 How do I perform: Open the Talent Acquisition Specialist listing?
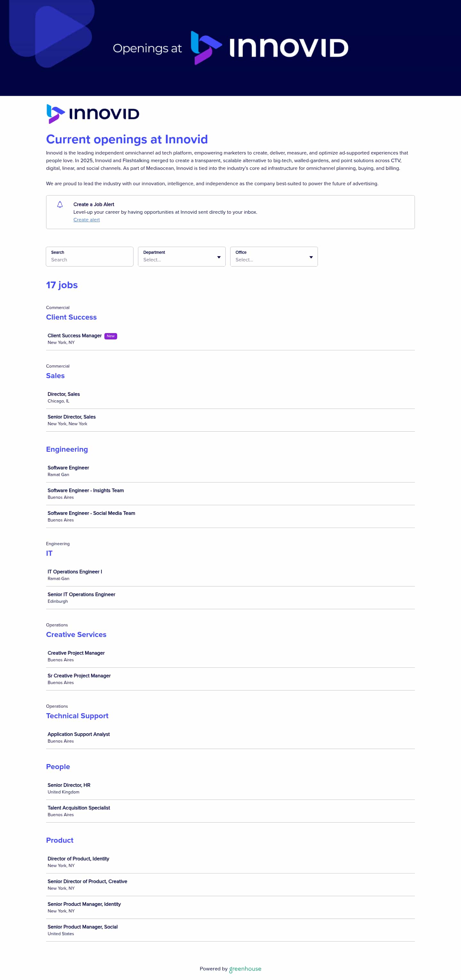[x=230, y=811]
